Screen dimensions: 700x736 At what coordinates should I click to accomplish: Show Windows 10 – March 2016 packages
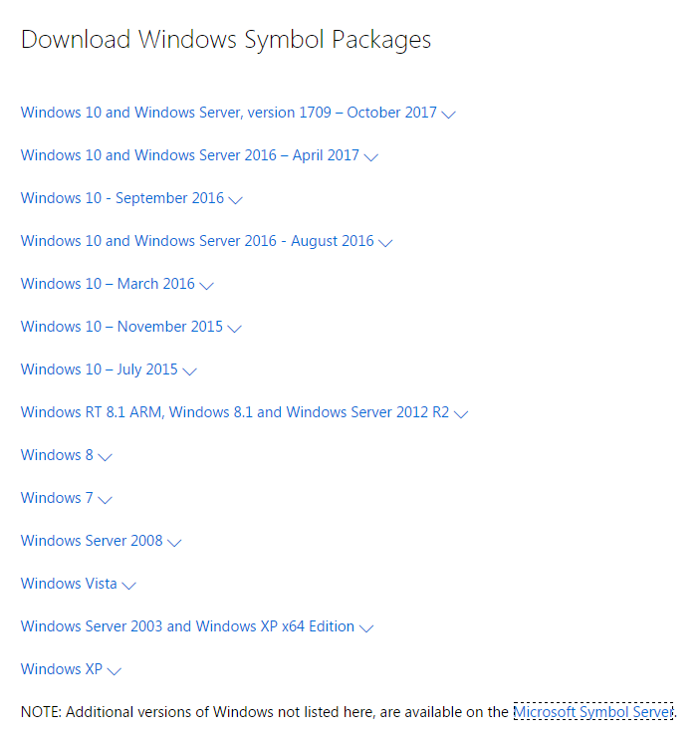[117, 284]
